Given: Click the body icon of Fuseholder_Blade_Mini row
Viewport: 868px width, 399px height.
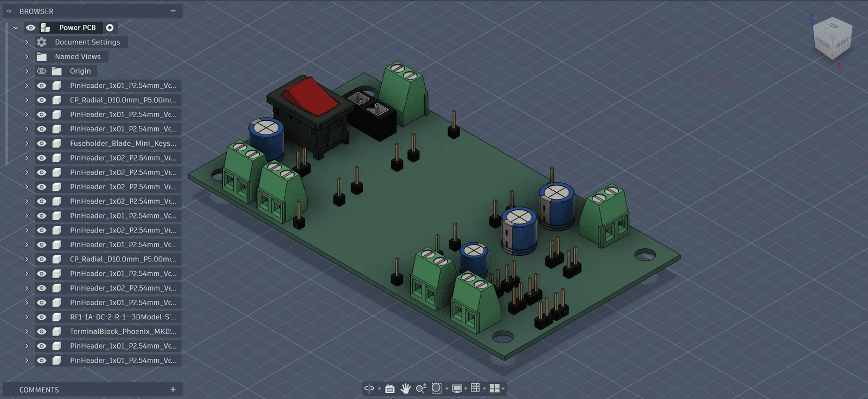Looking at the screenshot, I should (56, 144).
